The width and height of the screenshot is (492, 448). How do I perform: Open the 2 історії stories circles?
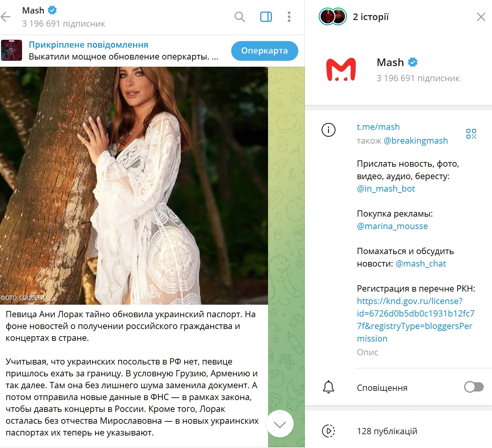click(x=332, y=16)
